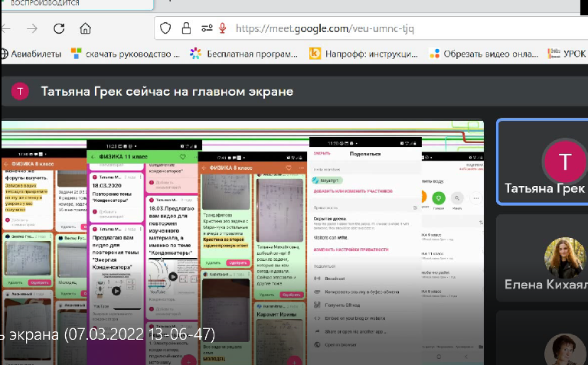Screen dimensions: 588x365
Task: Open the browser home page icon
Action: 85,28
